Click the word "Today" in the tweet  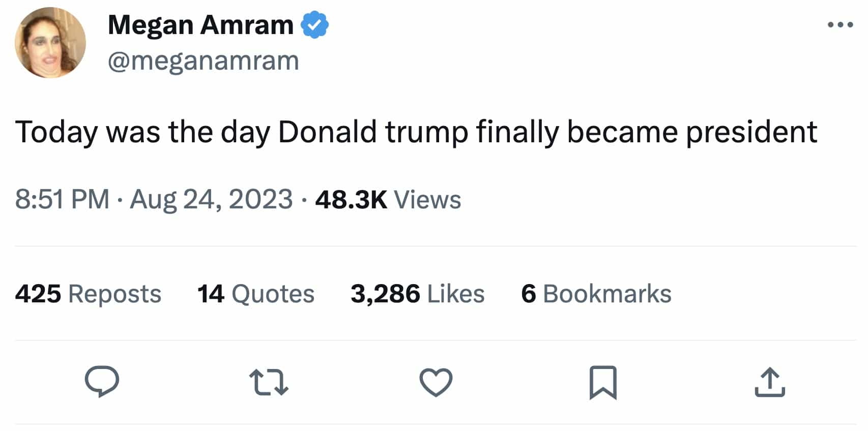56,133
